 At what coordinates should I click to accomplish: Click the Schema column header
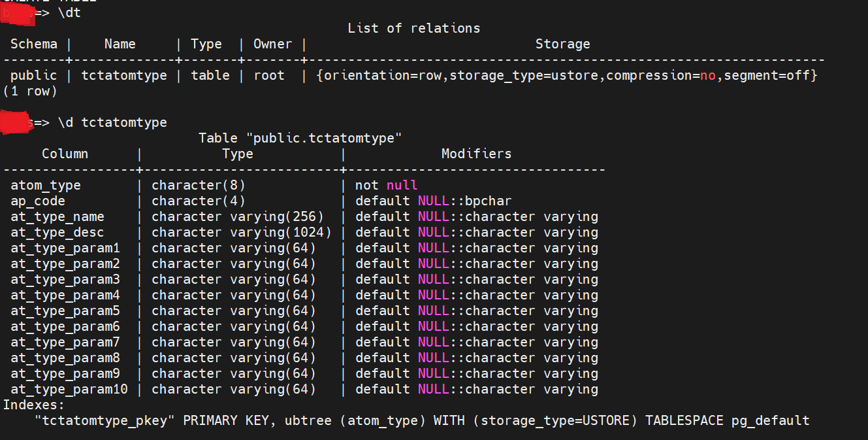33,44
